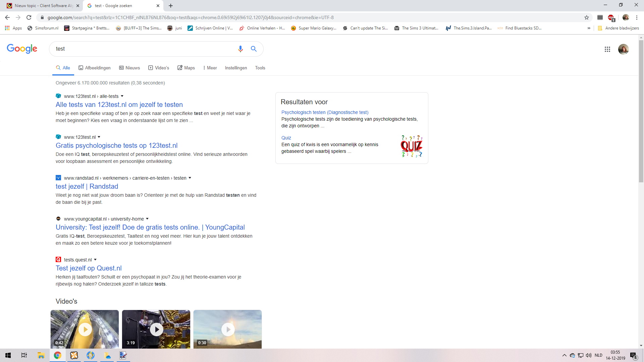The height and width of the screenshot is (362, 644).
Task: Open the search Tools options
Action: pyautogui.click(x=260, y=68)
